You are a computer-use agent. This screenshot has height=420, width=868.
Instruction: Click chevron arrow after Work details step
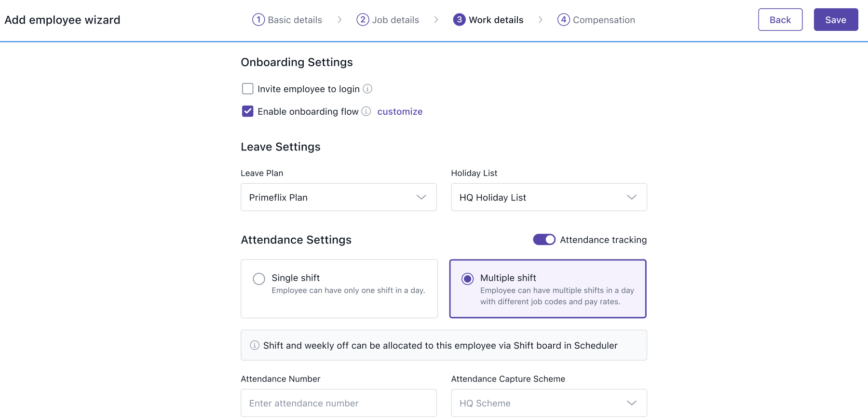[x=540, y=20]
